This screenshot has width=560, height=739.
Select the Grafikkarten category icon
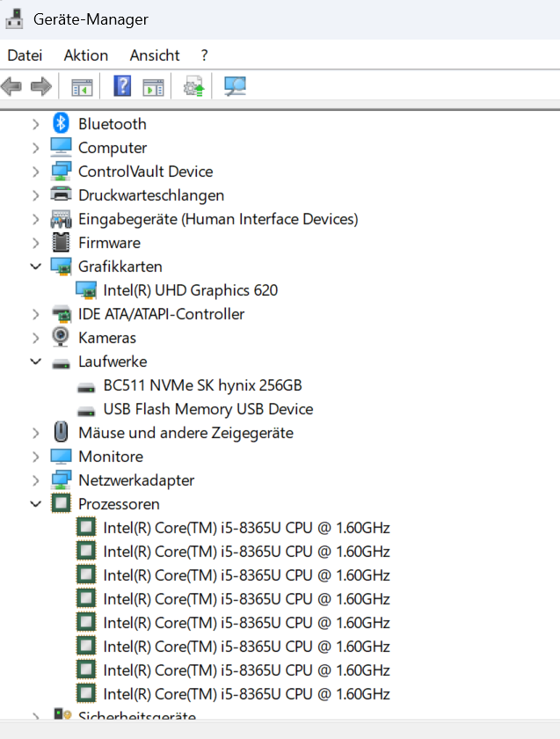pos(61,267)
